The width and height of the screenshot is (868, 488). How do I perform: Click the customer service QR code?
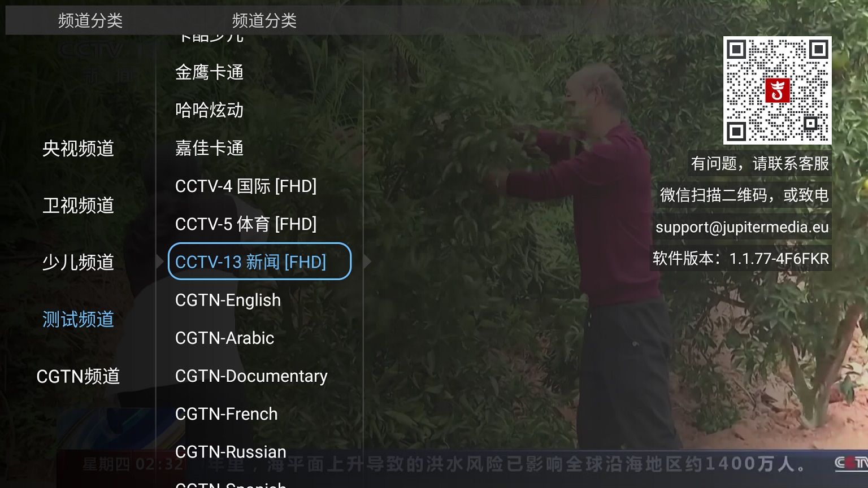pos(777,90)
